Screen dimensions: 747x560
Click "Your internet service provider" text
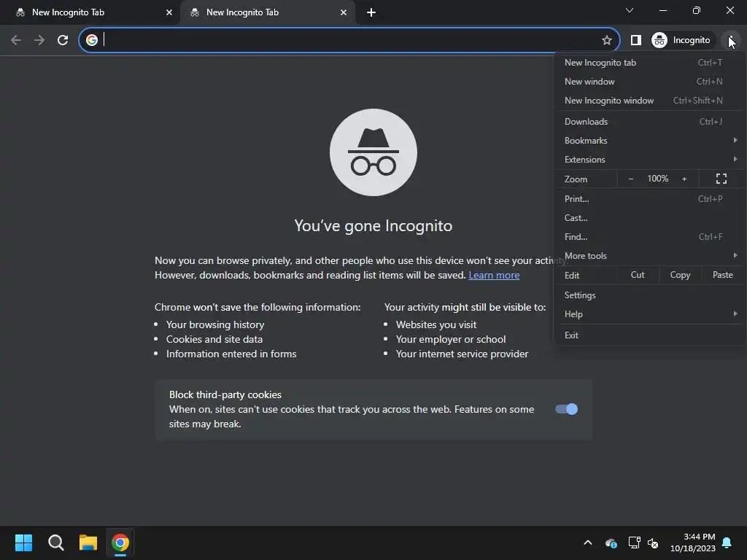click(x=462, y=354)
